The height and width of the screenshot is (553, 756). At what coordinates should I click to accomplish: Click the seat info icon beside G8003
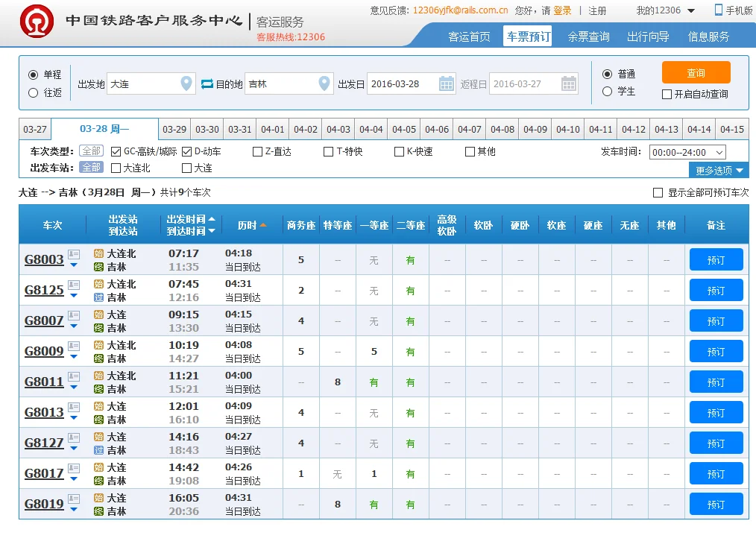pos(73,254)
